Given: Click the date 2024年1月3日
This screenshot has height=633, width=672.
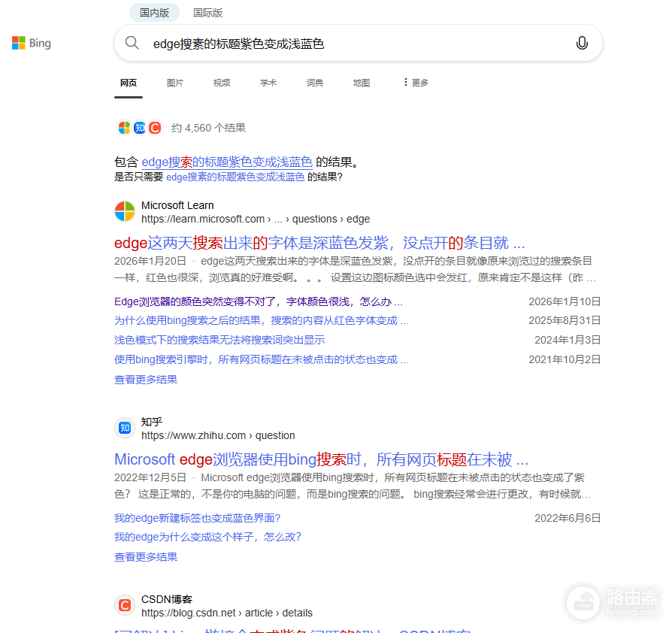Looking at the screenshot, I should pos(568,340).
